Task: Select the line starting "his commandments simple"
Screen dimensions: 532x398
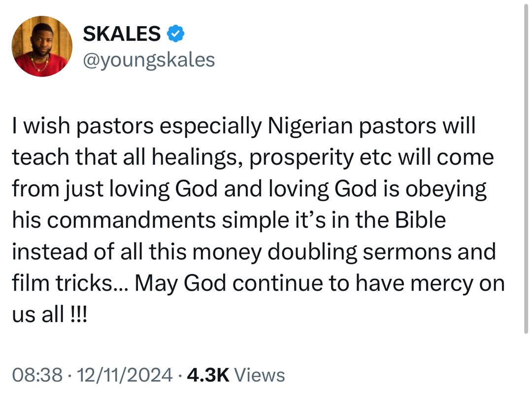Action: (229, 220)
